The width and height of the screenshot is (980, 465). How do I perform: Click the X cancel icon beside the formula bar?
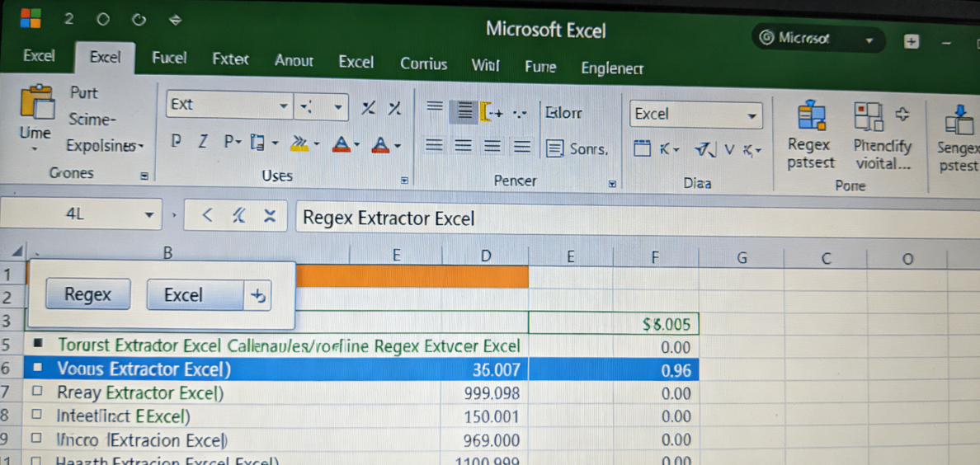pyautogui.click(x=270, y=216)
